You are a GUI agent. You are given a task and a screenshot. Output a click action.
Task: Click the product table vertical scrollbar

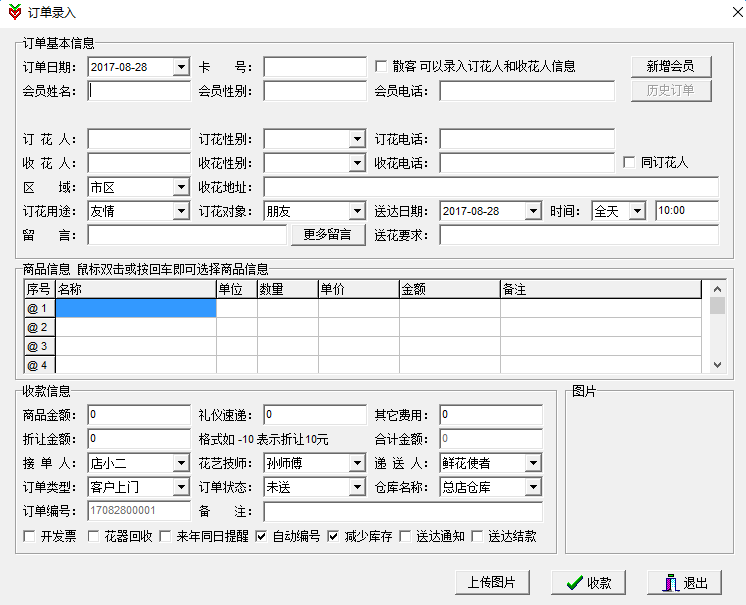(x=716, y=328)
